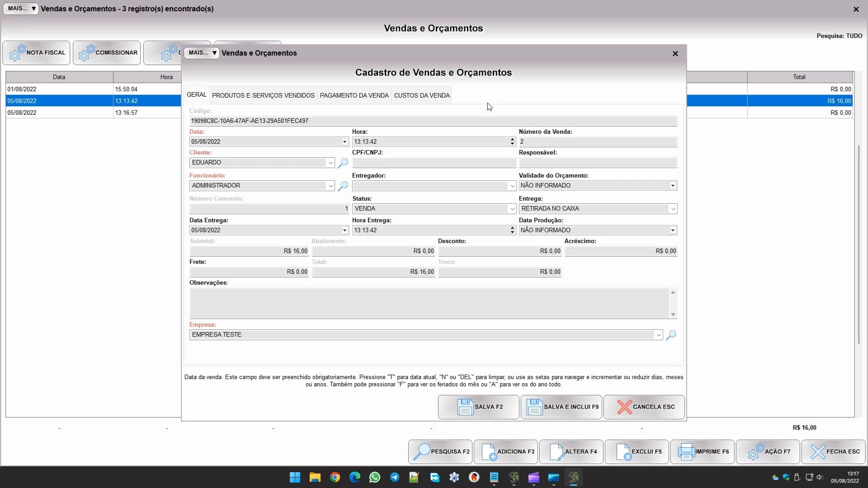Open the Entrega dropdown with RETIRADA NO CAIXA
The height and width of the screenshot is (488, 868).
[673, 209]
